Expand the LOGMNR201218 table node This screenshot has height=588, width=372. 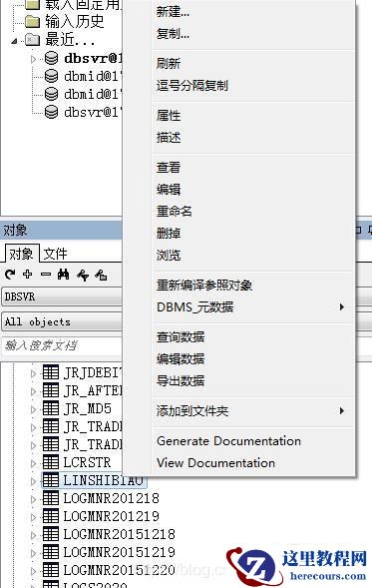pos(33,499)
